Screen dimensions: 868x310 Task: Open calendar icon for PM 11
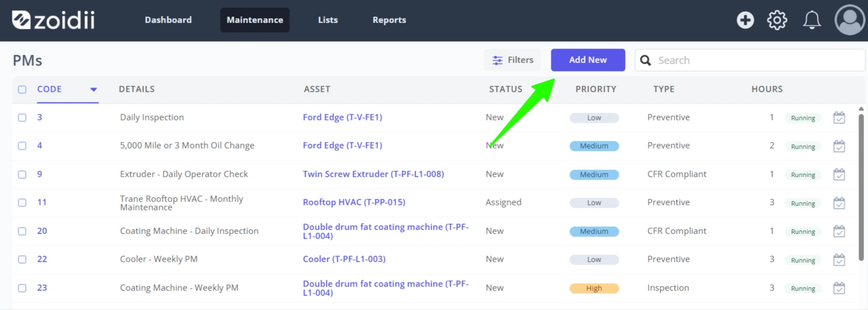click(839, 203)
